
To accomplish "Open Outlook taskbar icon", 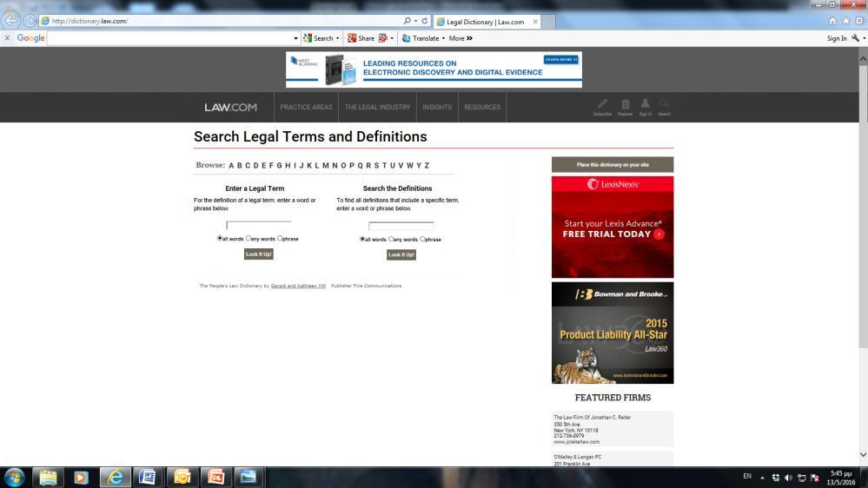I will click(x=182, y=477).
